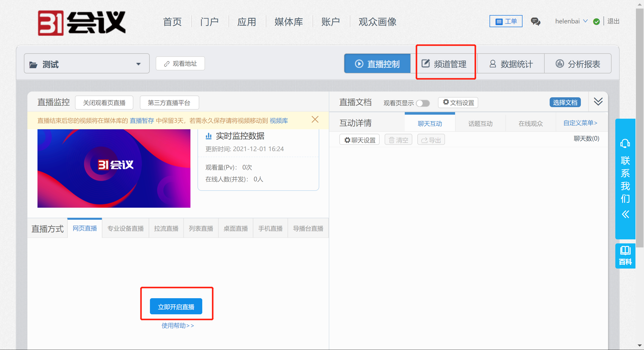
Task: Click the 聊天数(0) counter text
Action: pos(586,139)
